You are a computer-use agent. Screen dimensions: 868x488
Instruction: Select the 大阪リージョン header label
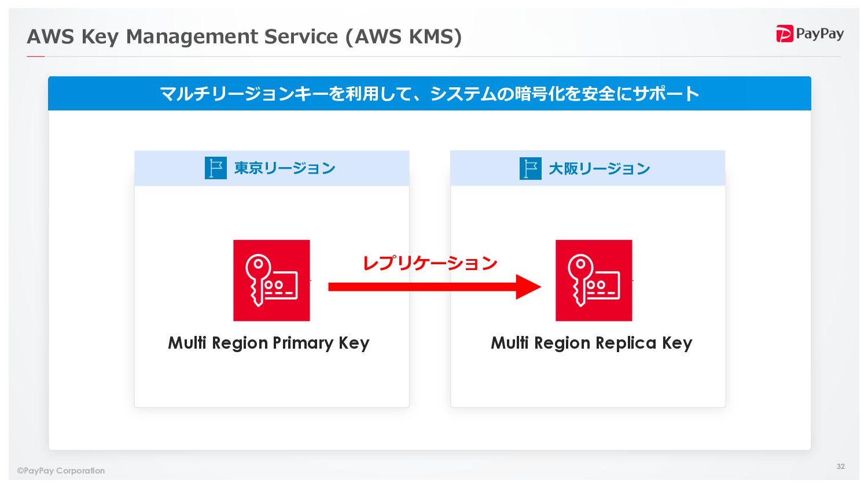point(599,169)
